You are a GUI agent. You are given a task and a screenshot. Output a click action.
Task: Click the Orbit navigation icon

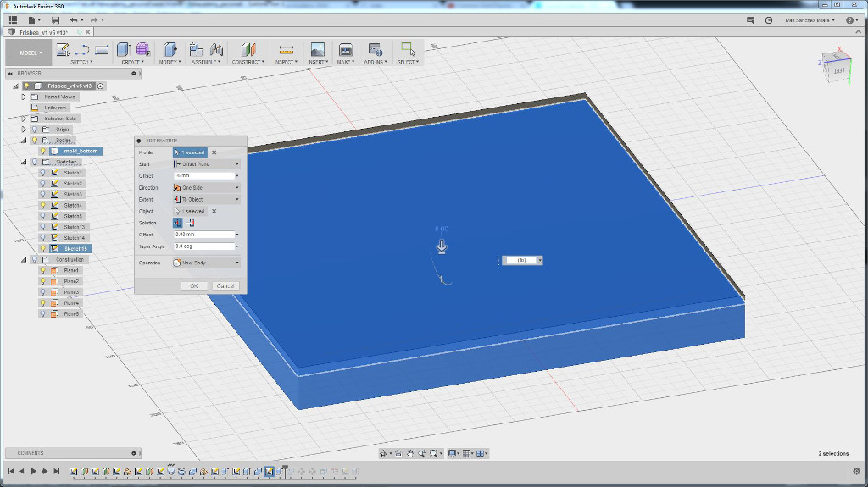click(383, 453)
